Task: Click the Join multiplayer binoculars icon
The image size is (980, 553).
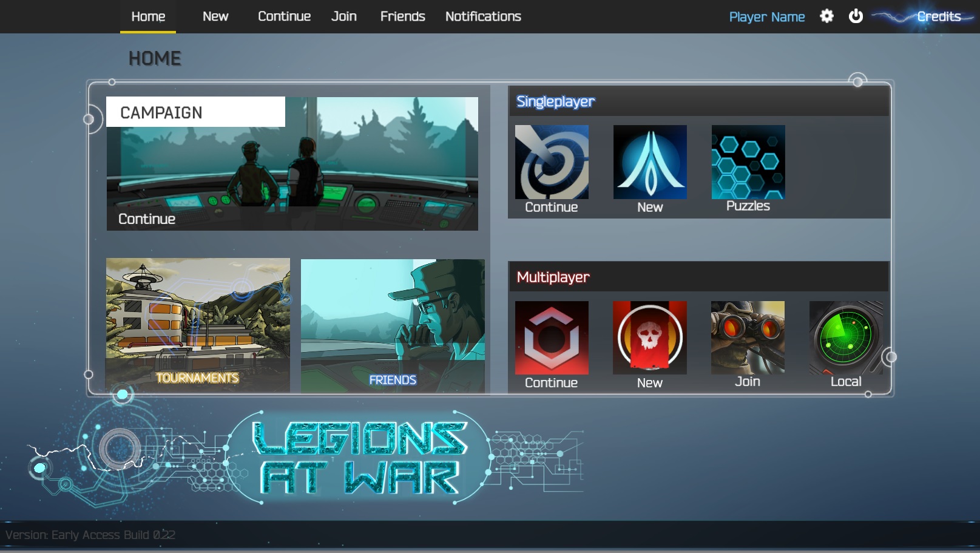Action: (748, 338)
